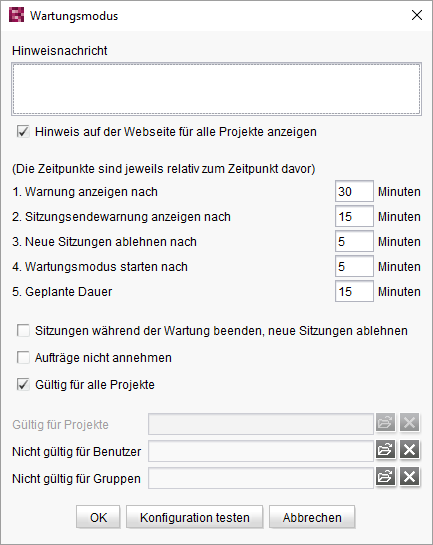Uncheck Hinweis auf der Webseite für alle Projekte anzeigen
Image resolution: width=433 pixels, height=545 pixels.
click(x=23, y=132)
